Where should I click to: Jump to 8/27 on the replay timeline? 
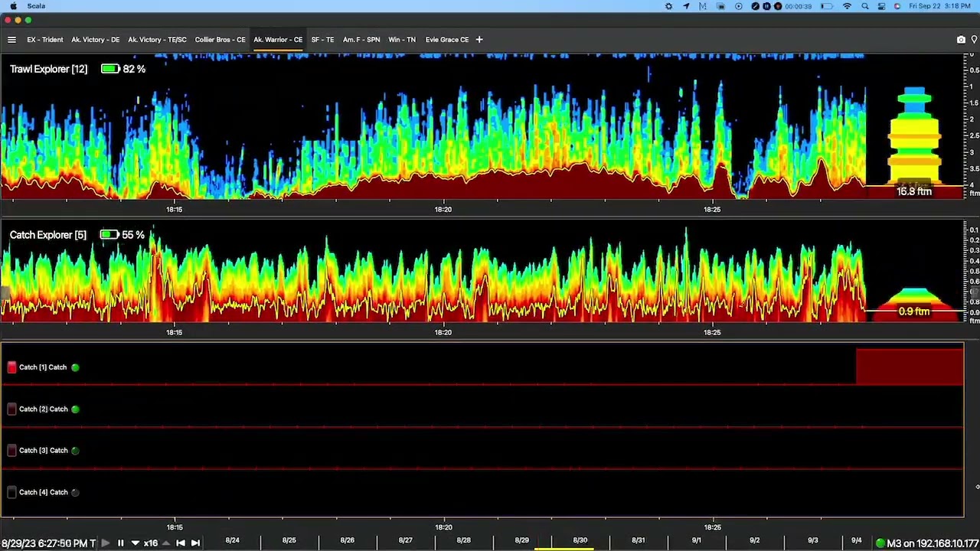[405, 540]
